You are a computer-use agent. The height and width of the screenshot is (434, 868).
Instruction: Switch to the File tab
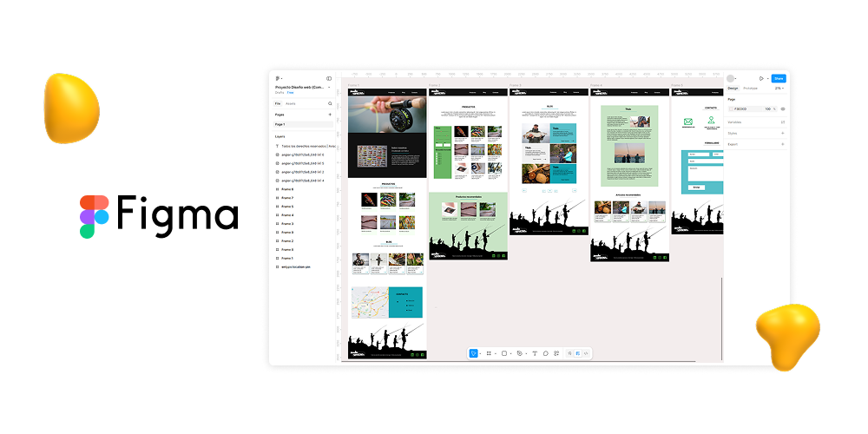[278, 103]
